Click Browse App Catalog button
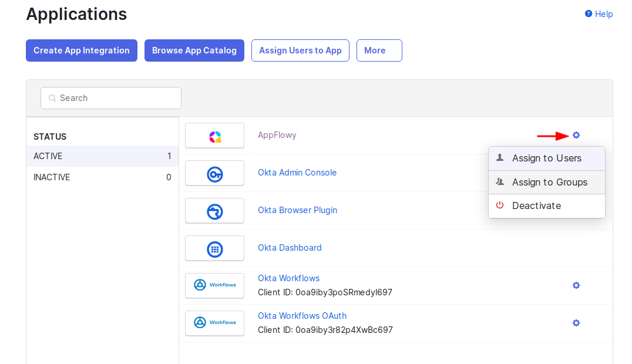 point(194,50)
